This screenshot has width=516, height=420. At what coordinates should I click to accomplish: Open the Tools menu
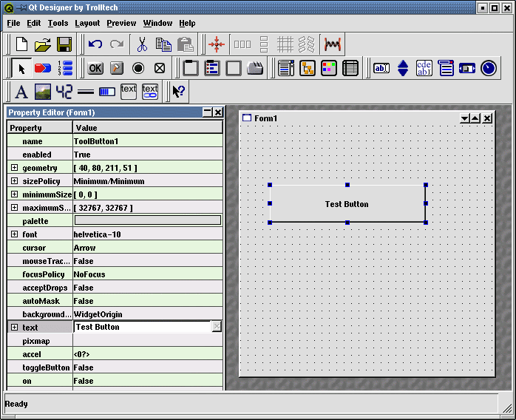tap(58, 24)
